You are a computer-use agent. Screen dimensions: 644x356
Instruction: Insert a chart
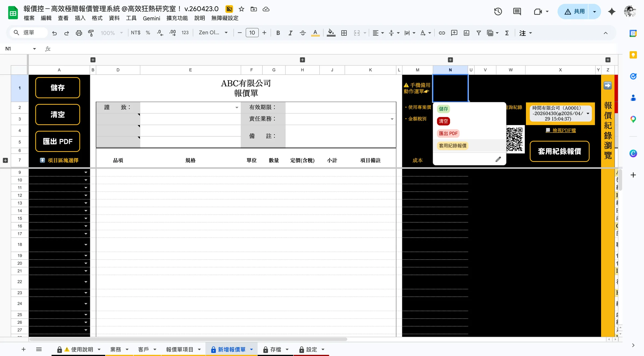(466, 33)
